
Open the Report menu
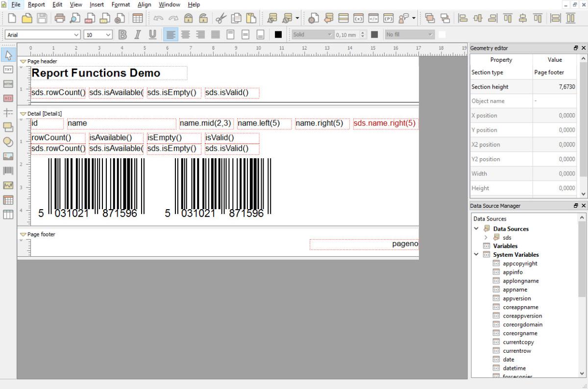36,4
